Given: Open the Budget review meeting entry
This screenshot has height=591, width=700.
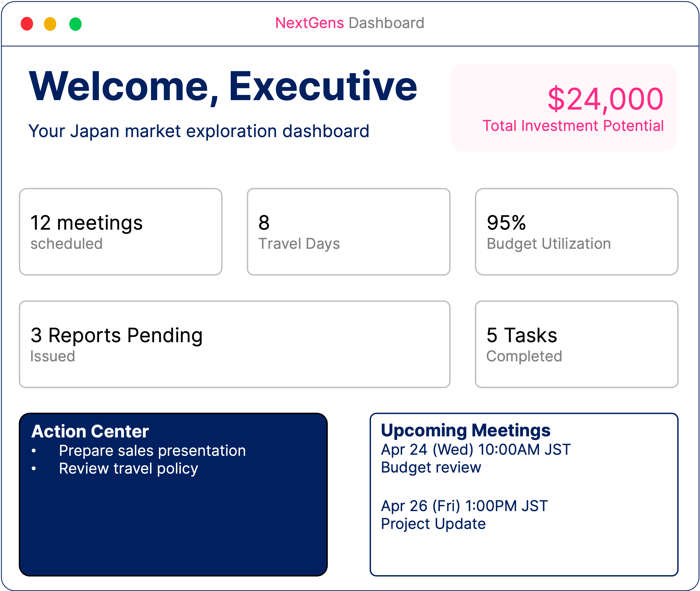Looking at the screenshot, I should point(431,467).
